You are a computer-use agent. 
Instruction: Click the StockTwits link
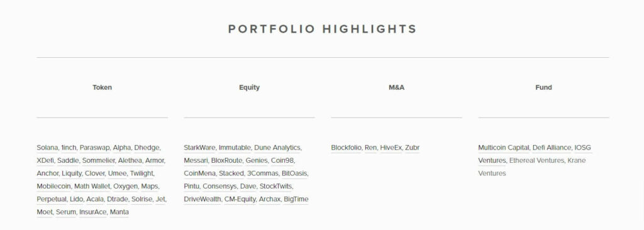click(x=275, y=186)
